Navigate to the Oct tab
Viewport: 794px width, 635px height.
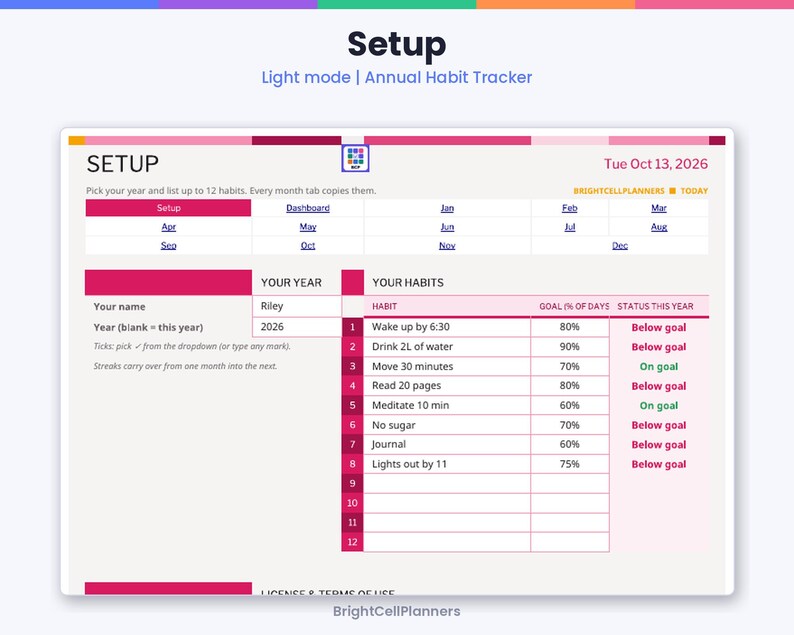point(308,246)
